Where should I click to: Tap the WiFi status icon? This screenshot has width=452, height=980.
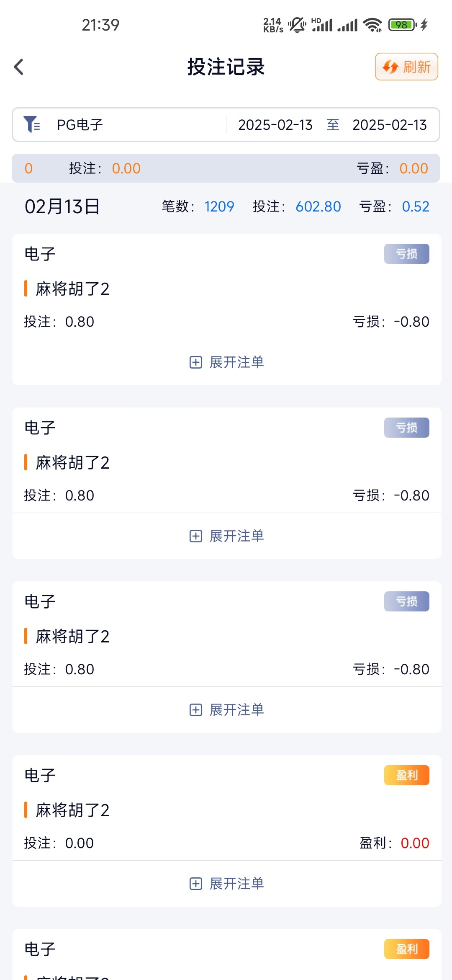[x=372, y=25]
